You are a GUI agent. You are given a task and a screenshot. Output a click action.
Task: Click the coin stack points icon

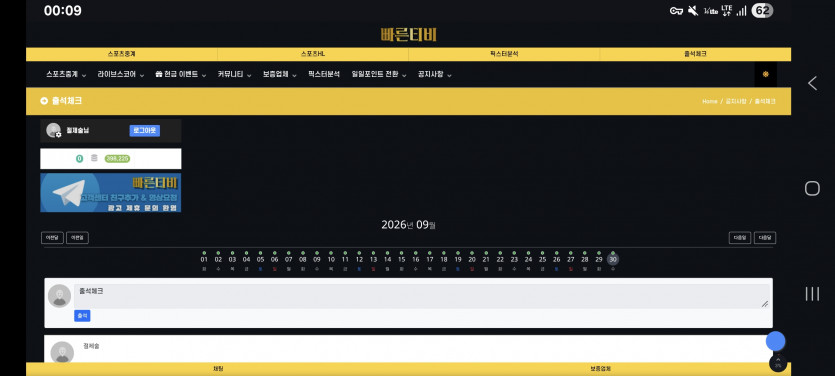pos(94,158)
